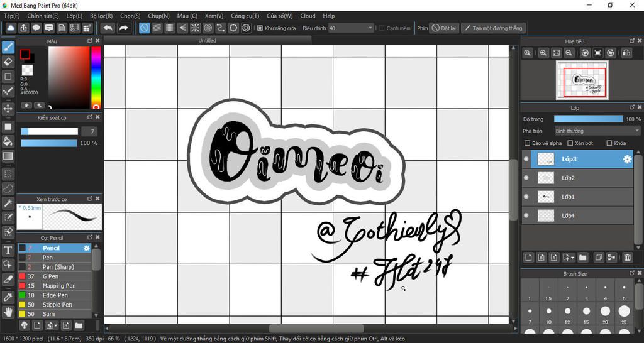Select the Gradient tool
644x343 pixels.
8,156
